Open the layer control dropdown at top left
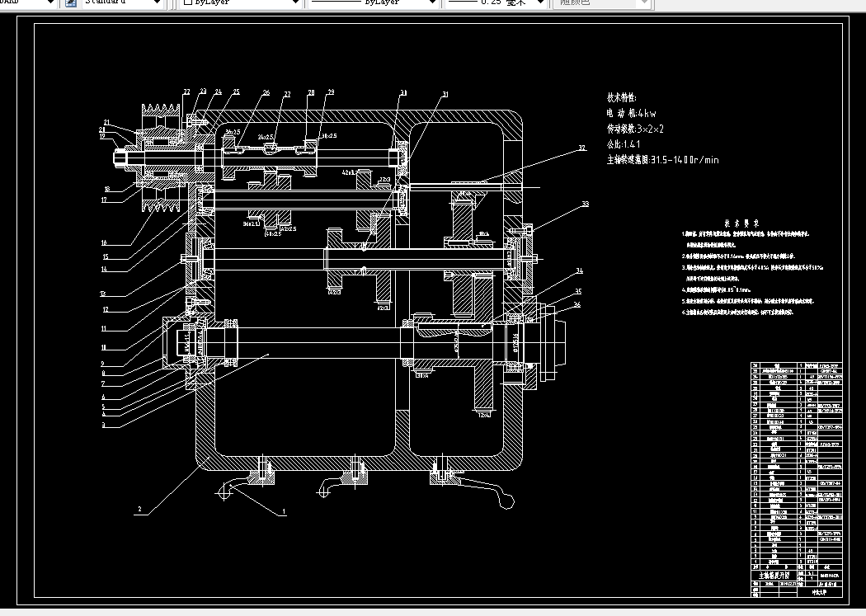 point(49,2)
